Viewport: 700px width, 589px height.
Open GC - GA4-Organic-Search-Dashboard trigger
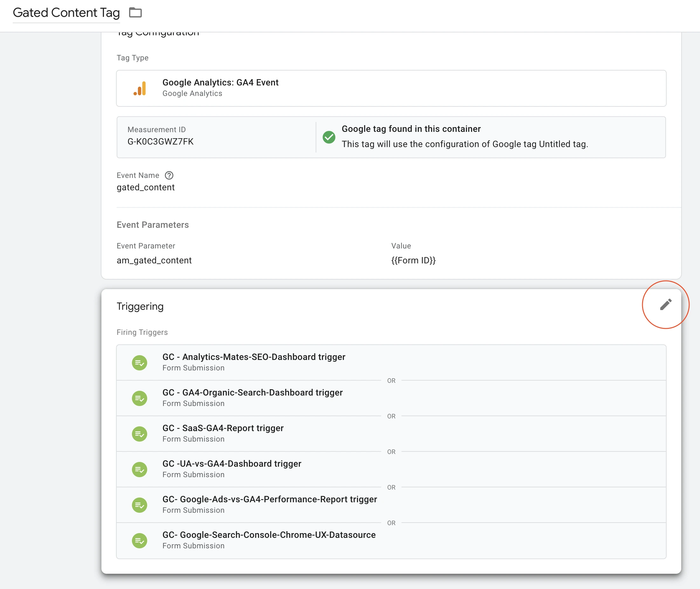[391, 398]
